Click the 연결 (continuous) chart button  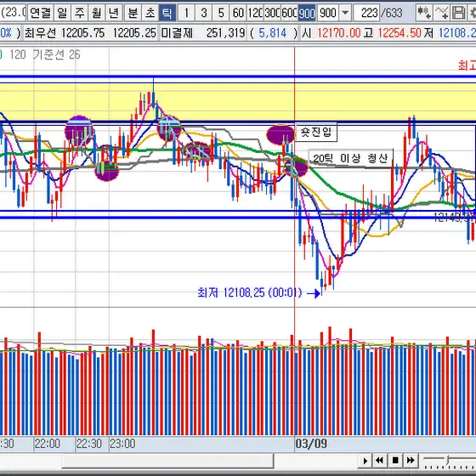(41, 13)
